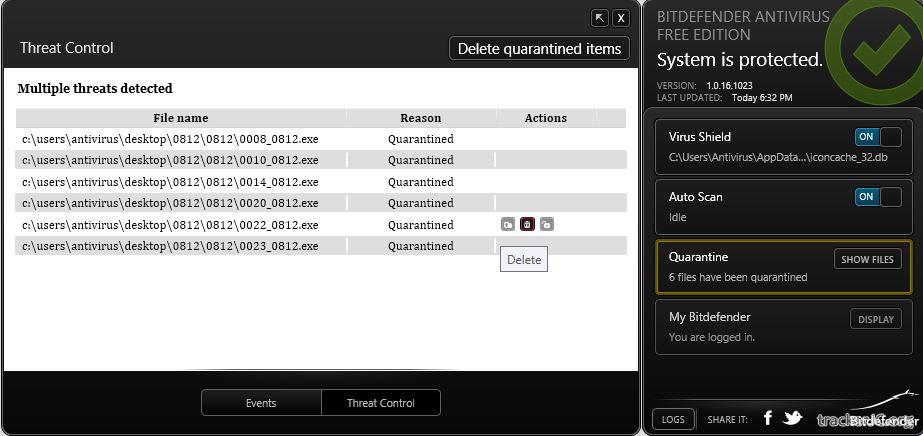923x436 pixels.
Task: Switch to the Events tab
Action: [261, 403]
